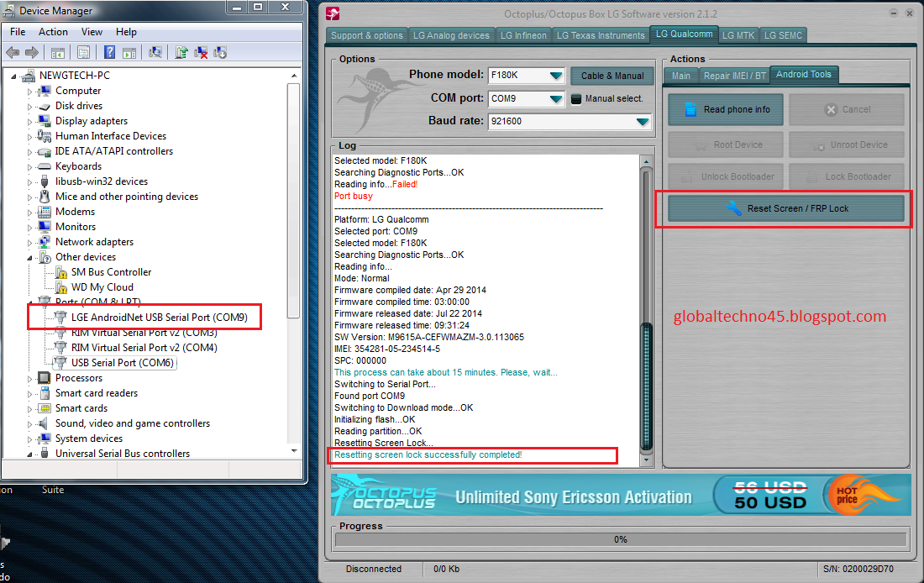Switch to the LG SEMC tab
The image size is (924, 583).
click(x=783, y=35)
